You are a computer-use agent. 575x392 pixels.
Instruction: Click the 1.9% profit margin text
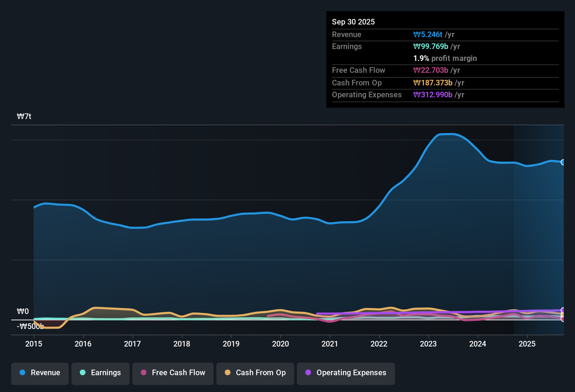coord(445,58)
